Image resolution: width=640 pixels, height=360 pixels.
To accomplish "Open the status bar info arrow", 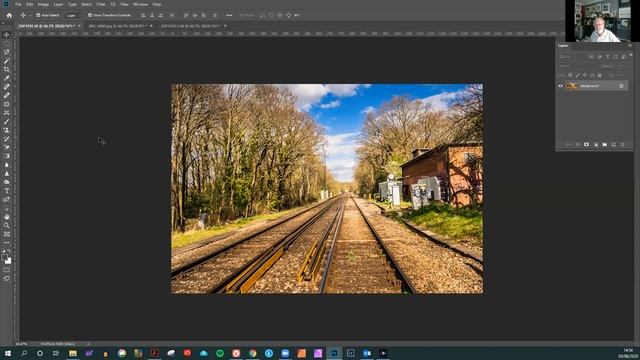I will click(x=88, y=344).
